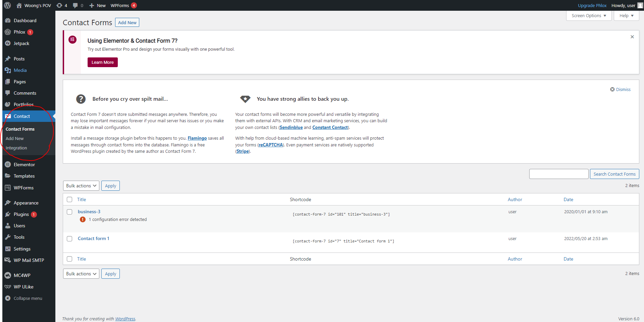644x322 pixels.
Task: Open the WP ULike icon
Action: [8, 287]
